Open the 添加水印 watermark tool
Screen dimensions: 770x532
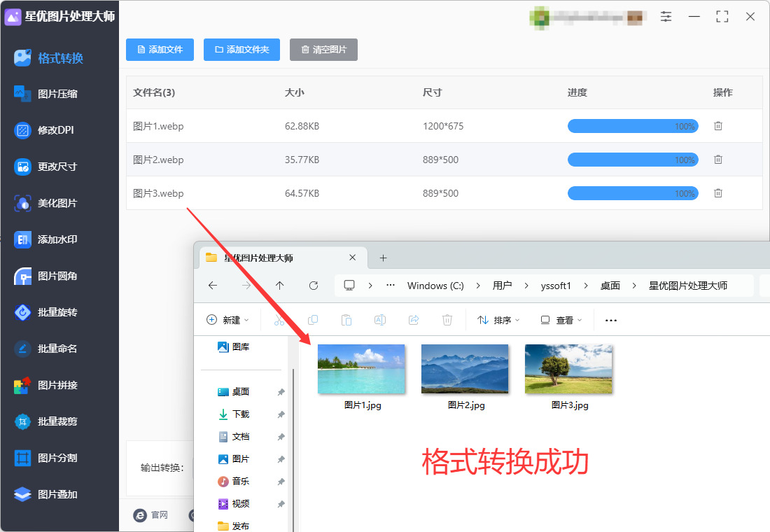[45, 239]
